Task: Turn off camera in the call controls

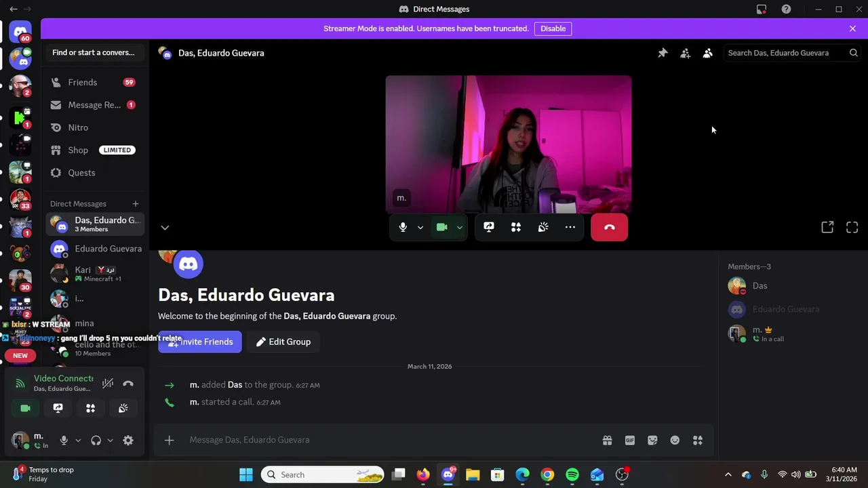Action: (442, 228)
